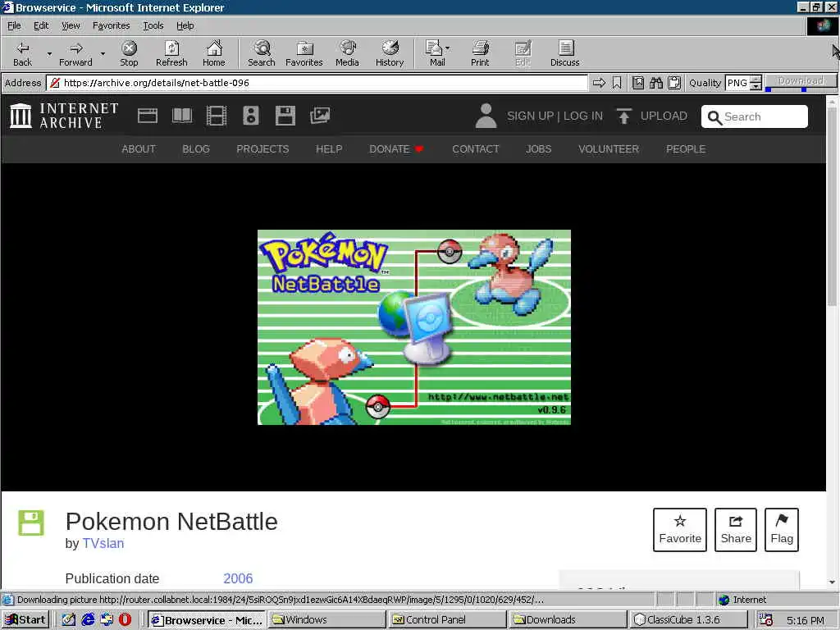Click the Share button

pyautogui.click(x=736, y=530)
